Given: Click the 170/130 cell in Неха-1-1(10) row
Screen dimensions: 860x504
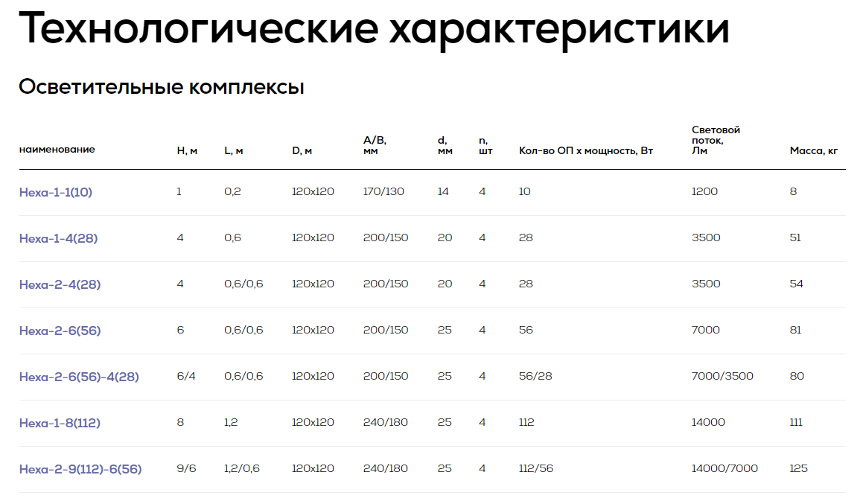Looking at the screenshot, I should point(383,191).
